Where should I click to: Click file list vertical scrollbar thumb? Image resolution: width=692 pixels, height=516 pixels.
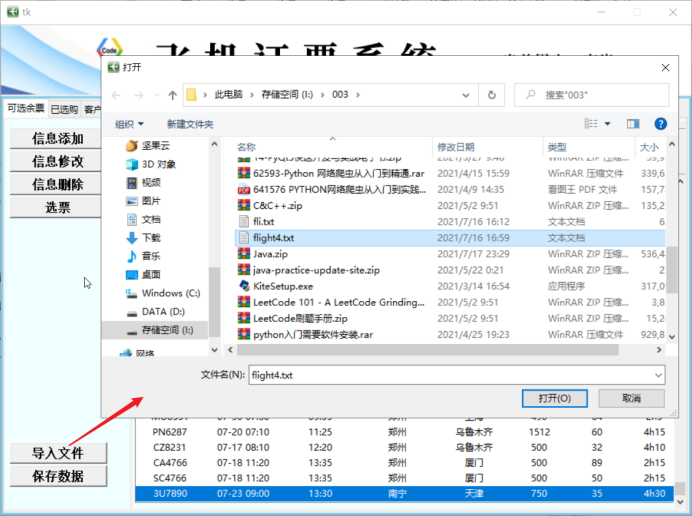672,270
